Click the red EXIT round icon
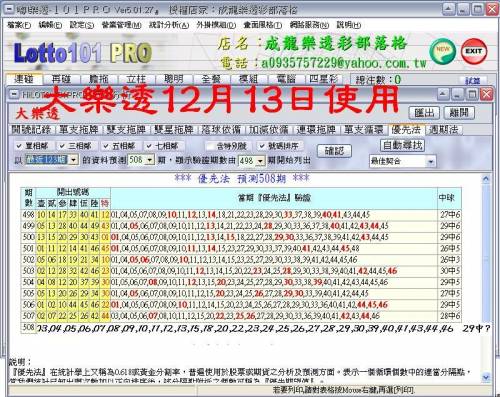This screenshot has width=500, height=397. click(x=474, y=52)
